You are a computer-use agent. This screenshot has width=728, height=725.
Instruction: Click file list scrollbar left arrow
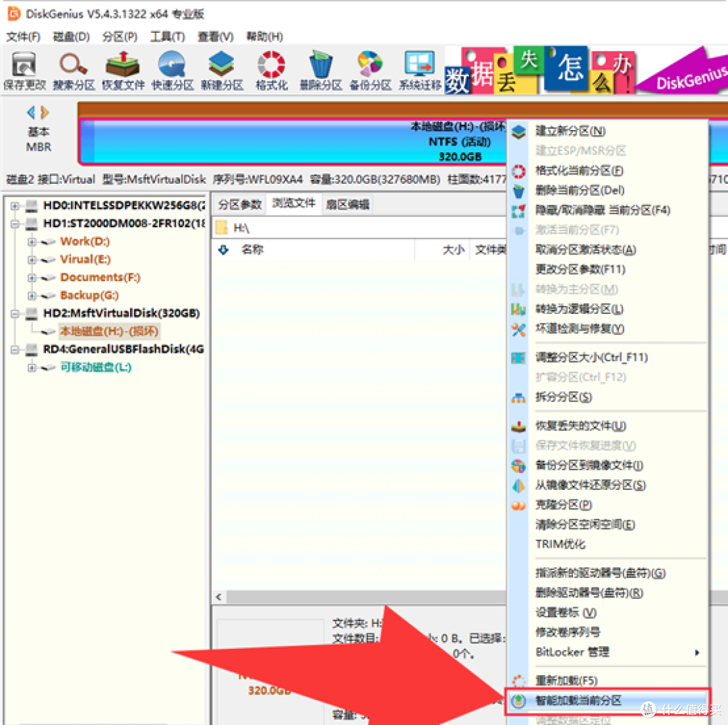coord(219,598)
